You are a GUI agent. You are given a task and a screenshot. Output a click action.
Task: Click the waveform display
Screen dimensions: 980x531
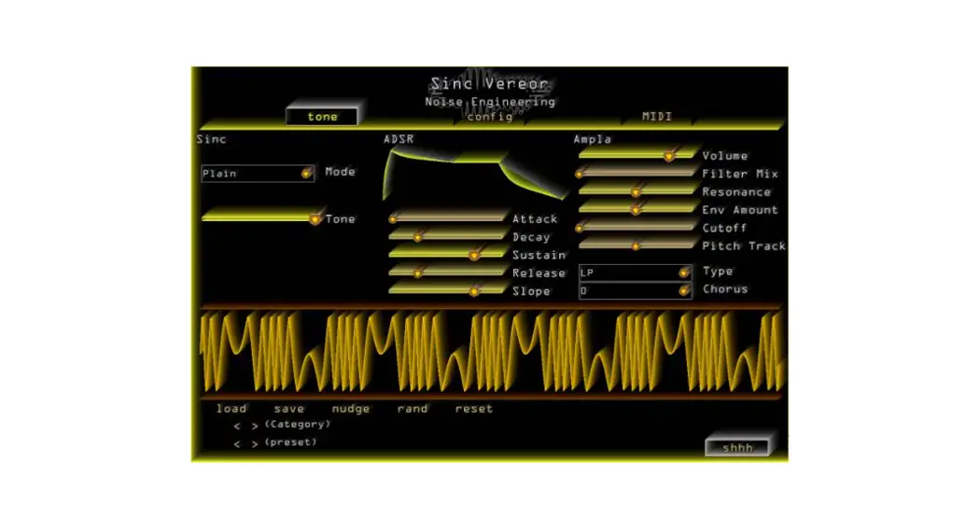491,352
